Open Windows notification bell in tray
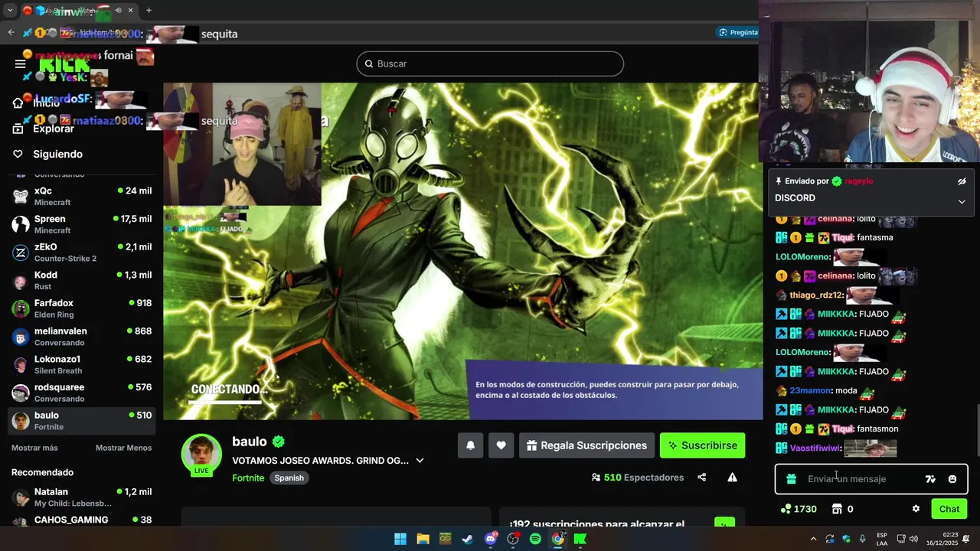This screenshot has height=551, width=980. tap(966, 539)
